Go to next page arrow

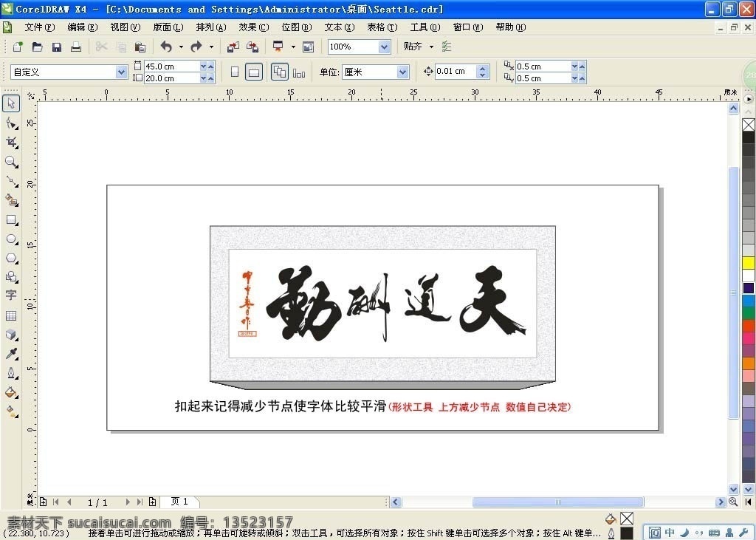pyautogui.click(x=127, y=502)
